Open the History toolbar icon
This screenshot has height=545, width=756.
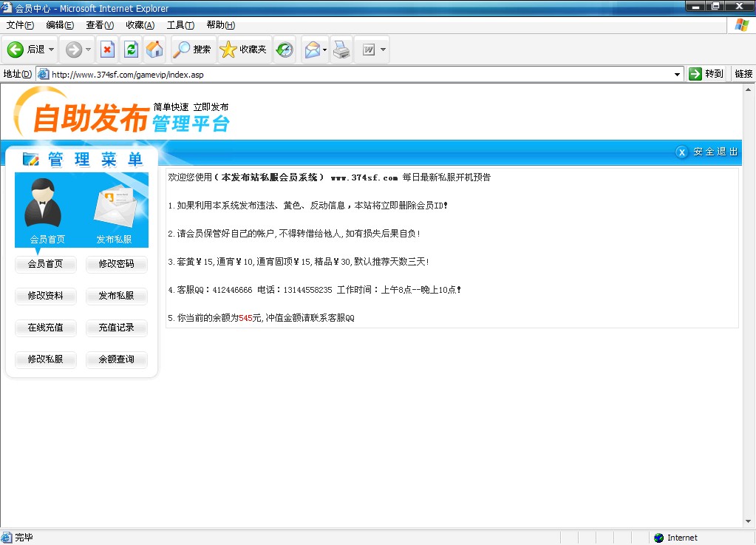[285, 50]
